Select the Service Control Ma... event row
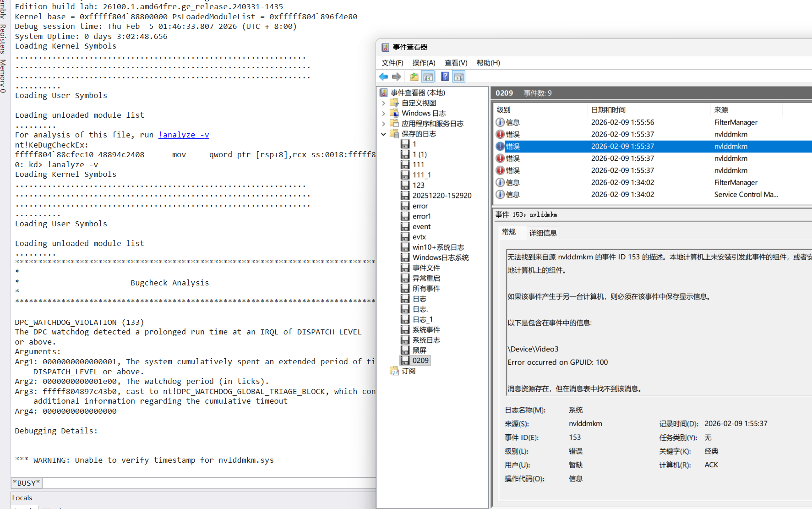812x509 pixels. click(x=653, y=194)
